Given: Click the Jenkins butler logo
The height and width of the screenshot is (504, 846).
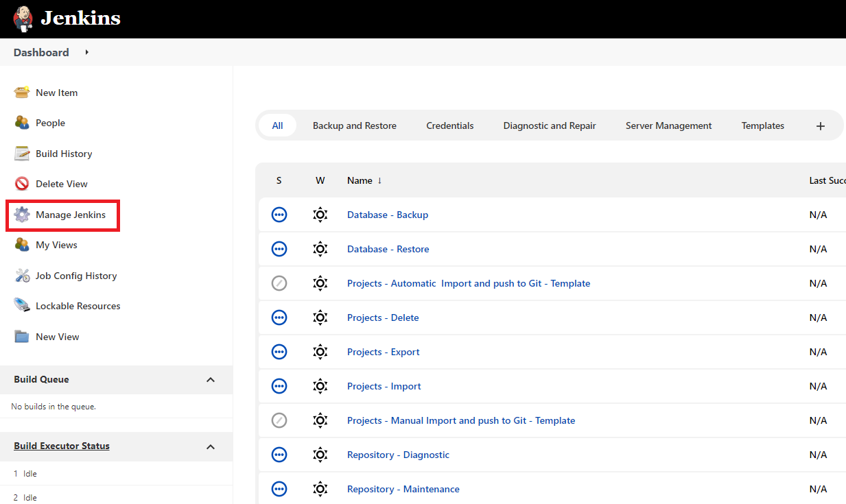Looking at the screenshot, I should [23, 19].
